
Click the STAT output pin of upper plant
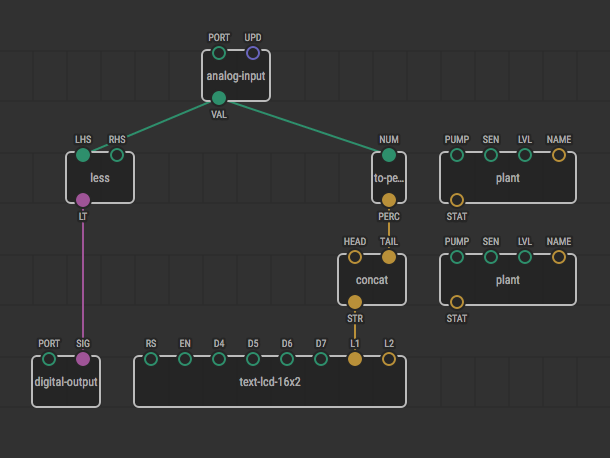click(x=457, y=200)
